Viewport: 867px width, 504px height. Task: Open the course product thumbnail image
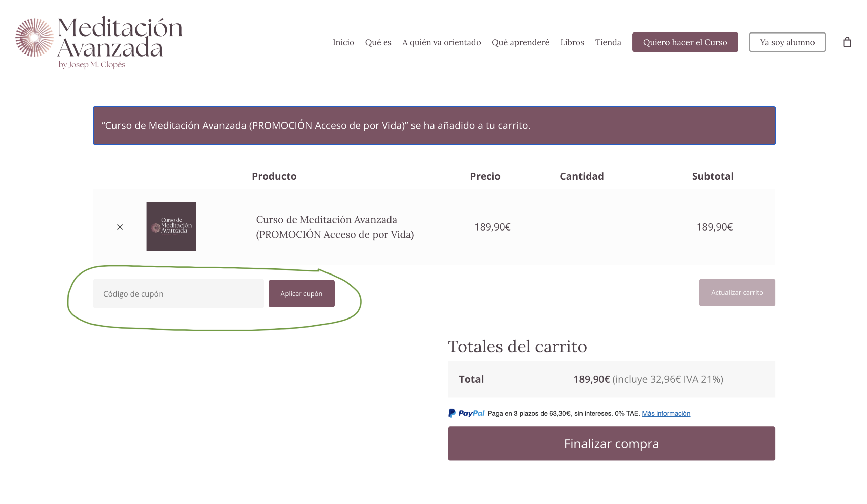click(171, 226)
